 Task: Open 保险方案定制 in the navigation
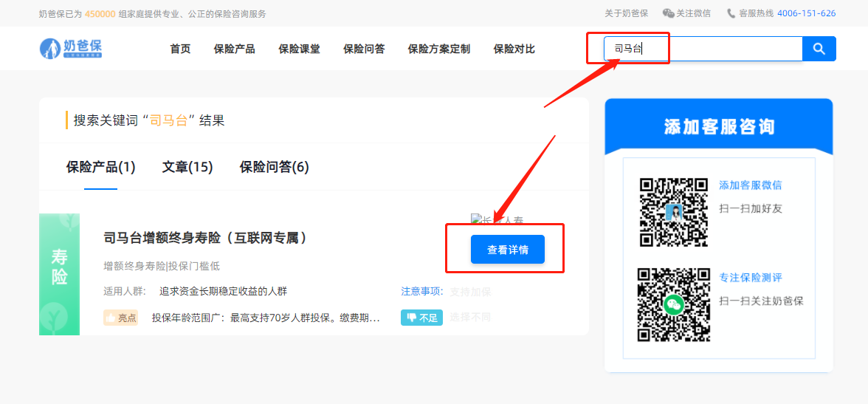439,49
